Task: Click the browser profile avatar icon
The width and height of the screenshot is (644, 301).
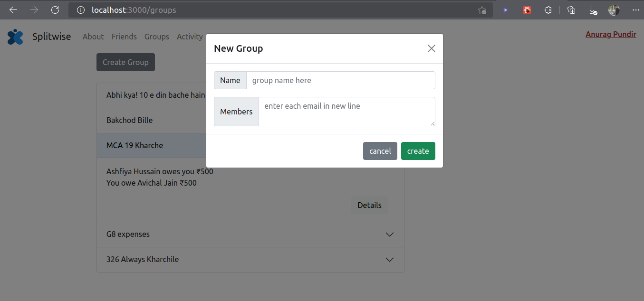Action: [x=614, y=9]
